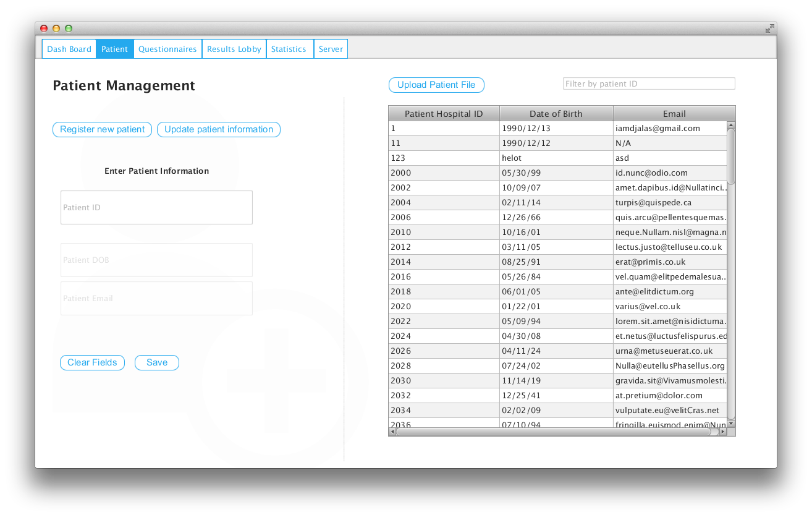Sort by Patient Hospital ID column header
The width and height of the screenshot is (812, 517).
click(444, 114)
